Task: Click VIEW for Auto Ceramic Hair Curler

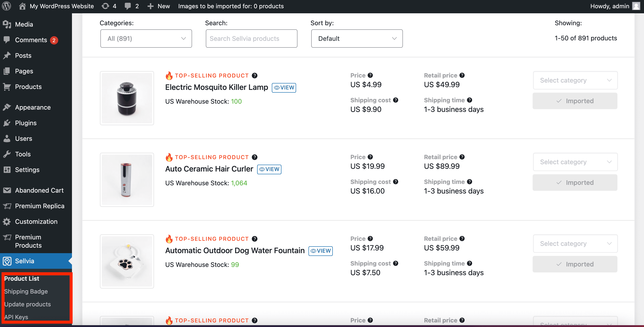Action: [x=269, y=169]
